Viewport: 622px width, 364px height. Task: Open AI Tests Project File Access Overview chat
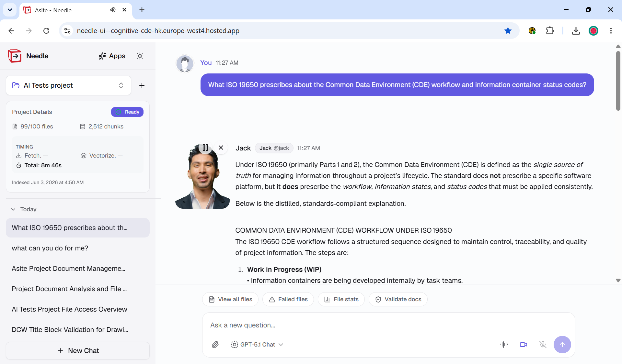click(x=78, y=309)
